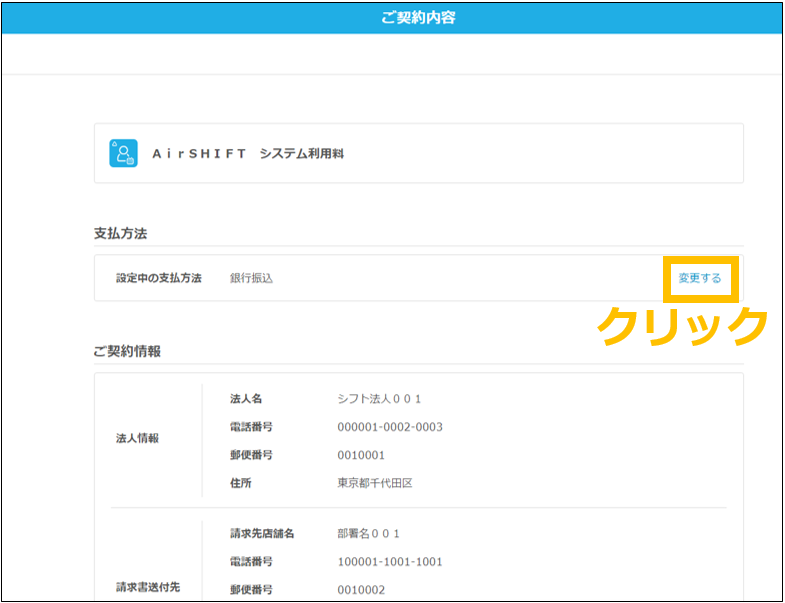The image size is (785, 603).
Task: Select the phone number 000001-0002-0003
Action: (390, 427)
